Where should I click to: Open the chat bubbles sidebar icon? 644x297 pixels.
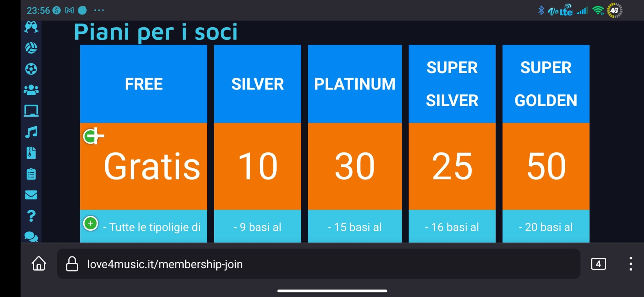(31, 236)
